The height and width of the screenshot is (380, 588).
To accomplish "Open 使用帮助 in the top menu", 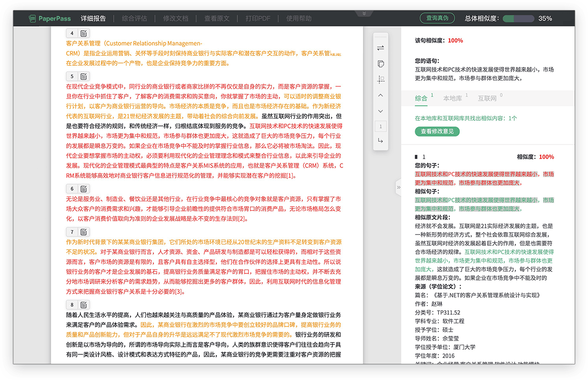I will (x=299, y=18).
